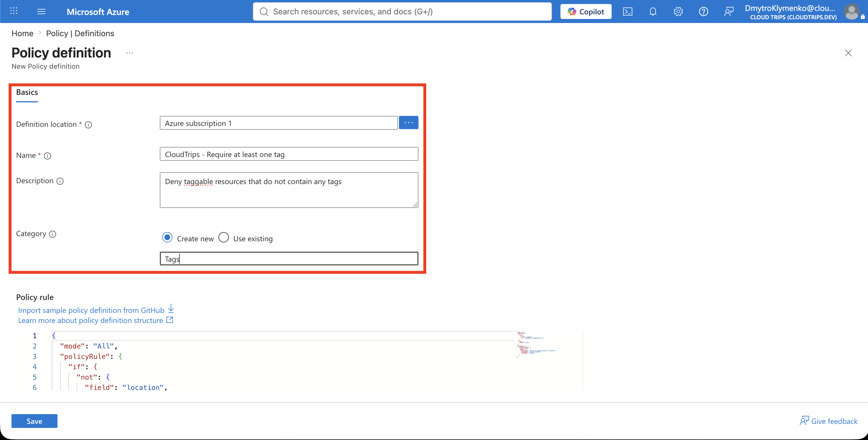Click the "policyRule" line in editor
The height and width of the screenshot is (440, 868).
pyautogui.click(x=91, y=356)
